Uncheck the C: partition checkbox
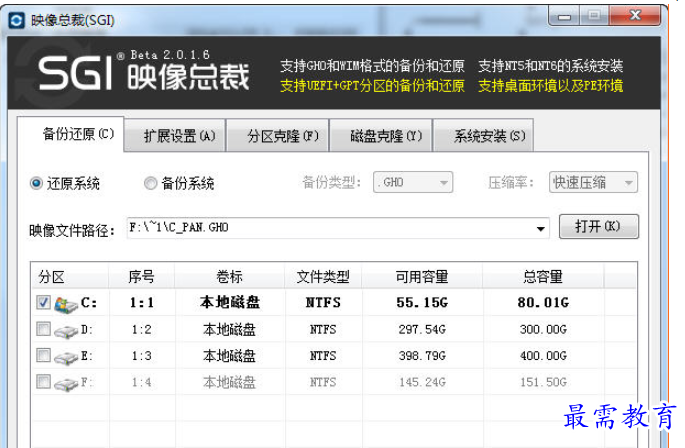The image size is (685, 448). (x=43, y=302)
